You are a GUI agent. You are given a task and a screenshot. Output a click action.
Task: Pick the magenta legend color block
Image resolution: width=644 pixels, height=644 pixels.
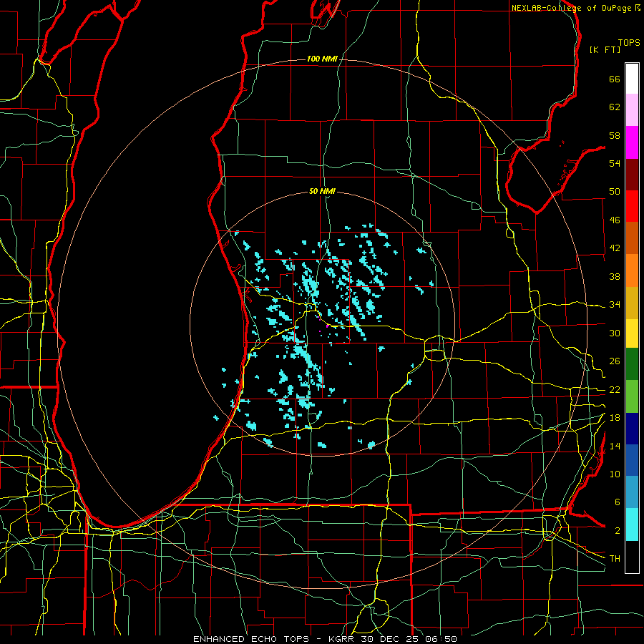tap(632, 142)
